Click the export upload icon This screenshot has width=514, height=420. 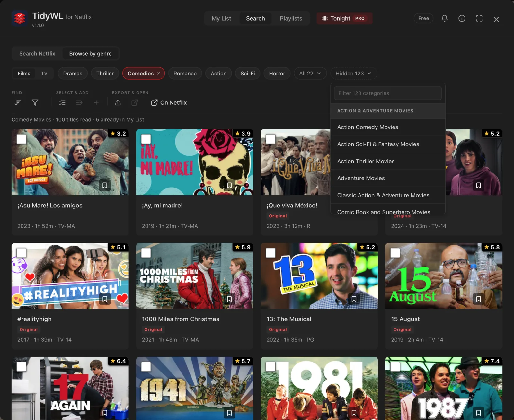[118, 102]
